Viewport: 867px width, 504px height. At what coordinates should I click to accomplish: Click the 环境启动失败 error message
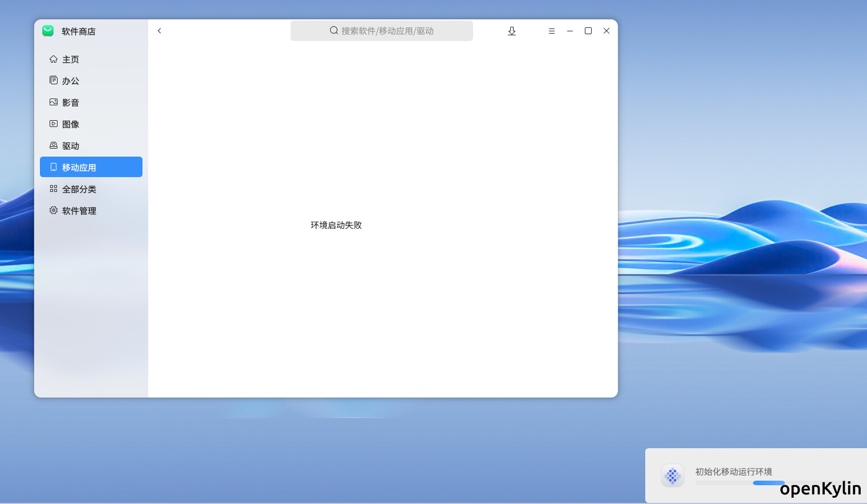(x=336, y=225)
